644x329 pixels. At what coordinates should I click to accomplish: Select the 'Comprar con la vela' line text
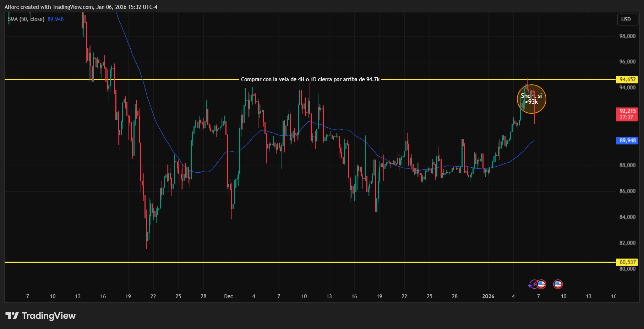310,79
